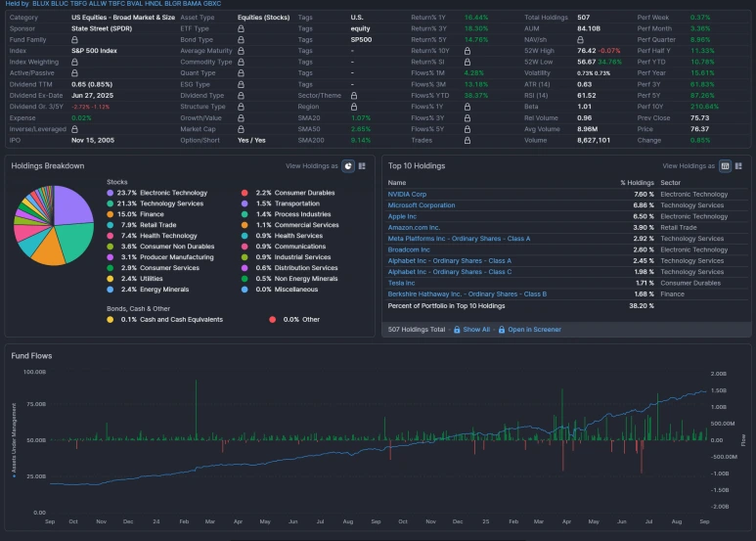Select table view icon in Top 10 Holdings
The height and width of the screenshot is (541, 756).
725,166
